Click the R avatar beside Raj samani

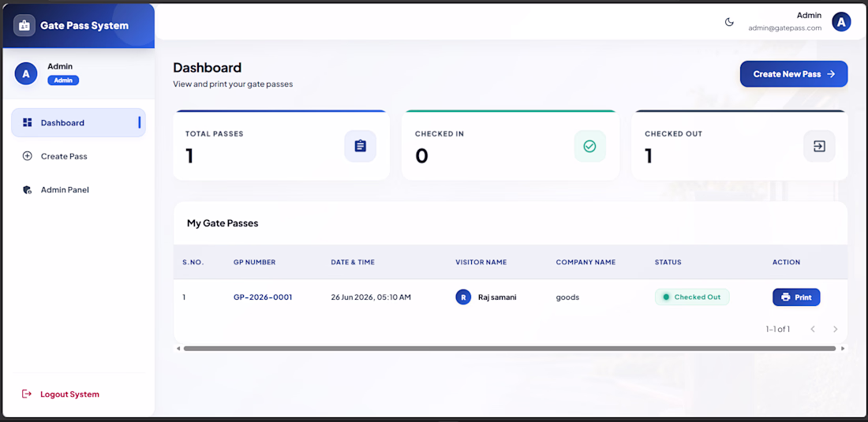click(463, 297)
